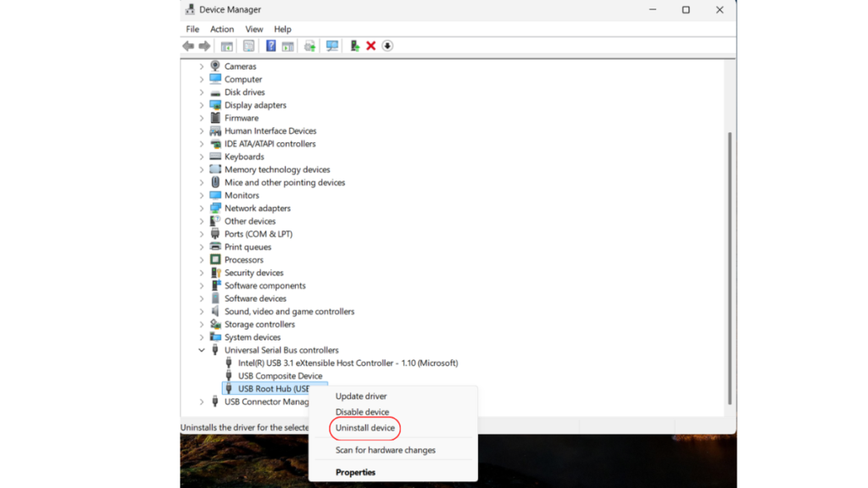This screenshot has width=868, height=488.
Task: Open the File menu
Action: coord(192,29)
